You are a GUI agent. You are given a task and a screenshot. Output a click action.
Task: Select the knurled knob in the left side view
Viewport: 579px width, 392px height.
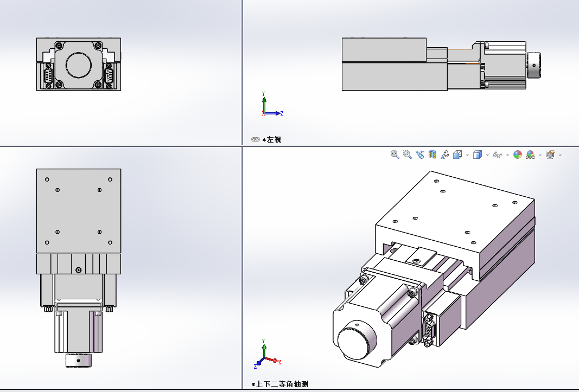click(x=533, y=65)
